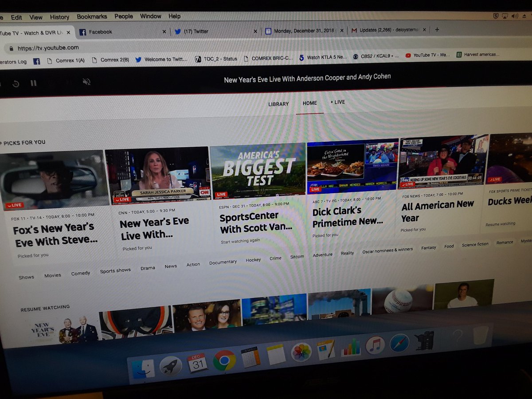Select the Sports shows category chip
Screen dimensions: 532x399
click(x=115, y=271)
